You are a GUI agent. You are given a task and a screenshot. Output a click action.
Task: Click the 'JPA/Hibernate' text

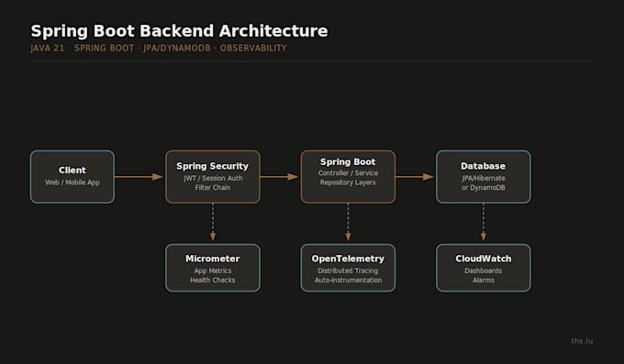click(x=483, y=178)
